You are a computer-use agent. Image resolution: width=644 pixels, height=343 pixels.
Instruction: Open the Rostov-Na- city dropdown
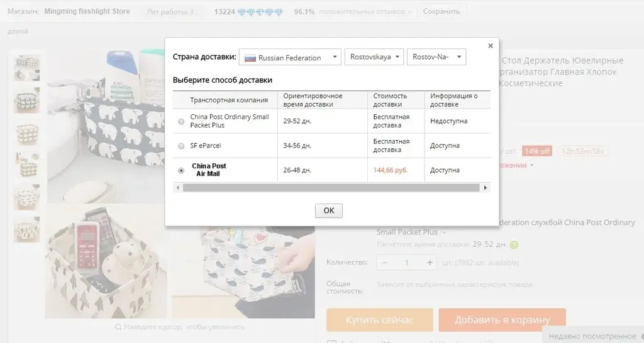(x=436, y=57)
